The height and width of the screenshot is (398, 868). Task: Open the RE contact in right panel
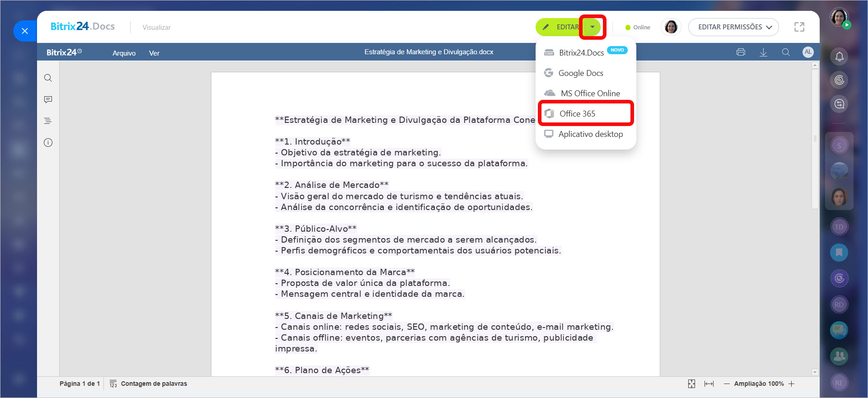click(839, 383)
